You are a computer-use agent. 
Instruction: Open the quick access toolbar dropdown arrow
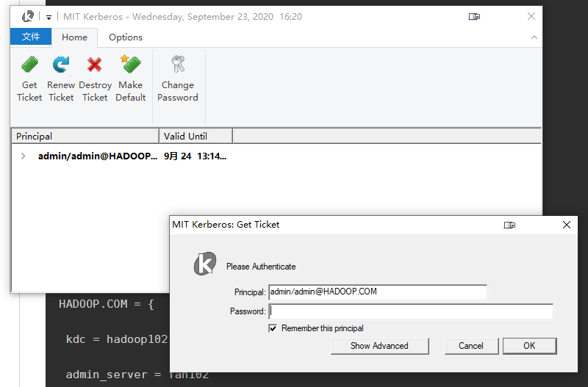tap(49, 17)
